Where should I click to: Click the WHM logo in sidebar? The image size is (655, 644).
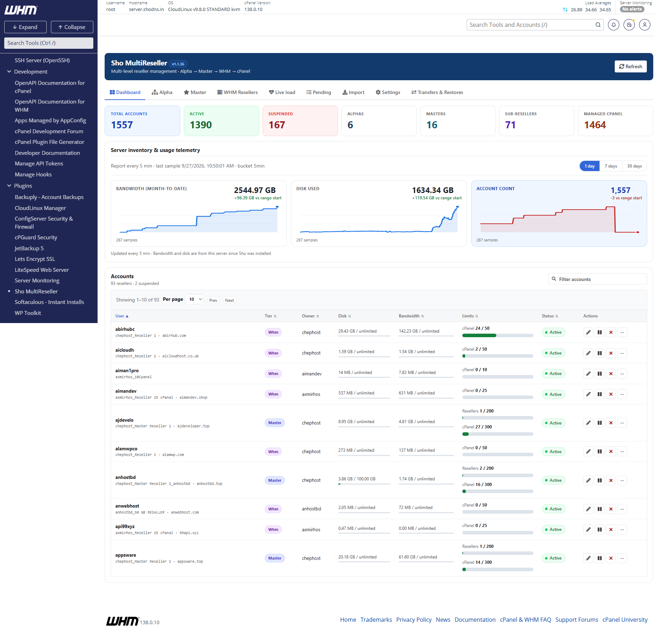21,10
